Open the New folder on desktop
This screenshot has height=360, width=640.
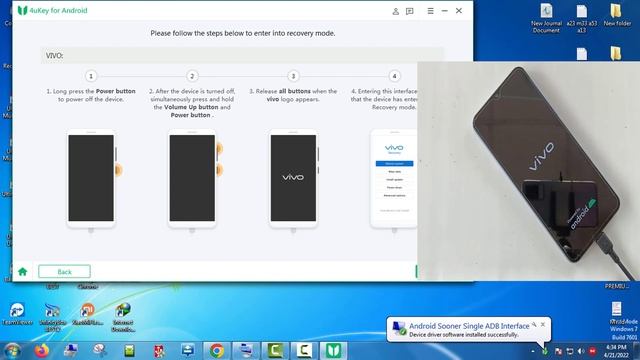pos(617,15)
